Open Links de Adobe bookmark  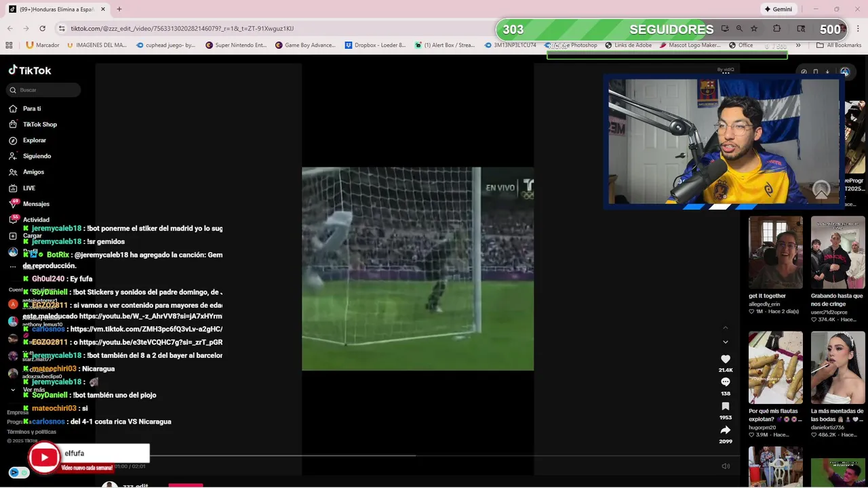(628, 45)
